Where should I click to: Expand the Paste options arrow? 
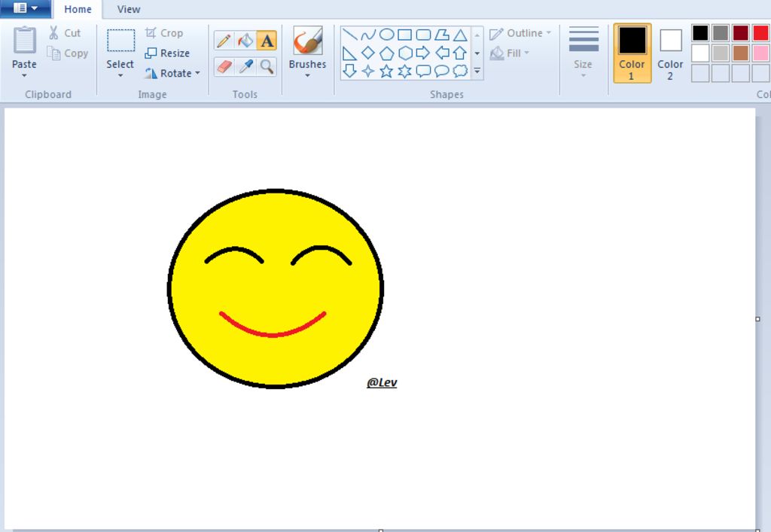point(24,76)
